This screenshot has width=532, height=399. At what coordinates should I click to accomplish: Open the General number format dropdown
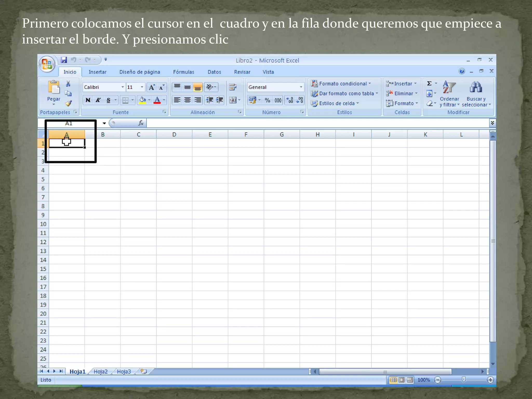tap(301, 87)
